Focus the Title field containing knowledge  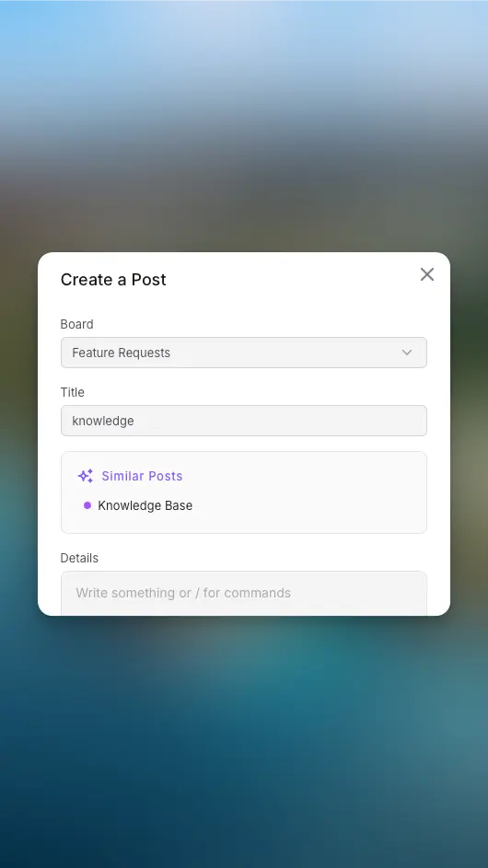click(244, 421)
